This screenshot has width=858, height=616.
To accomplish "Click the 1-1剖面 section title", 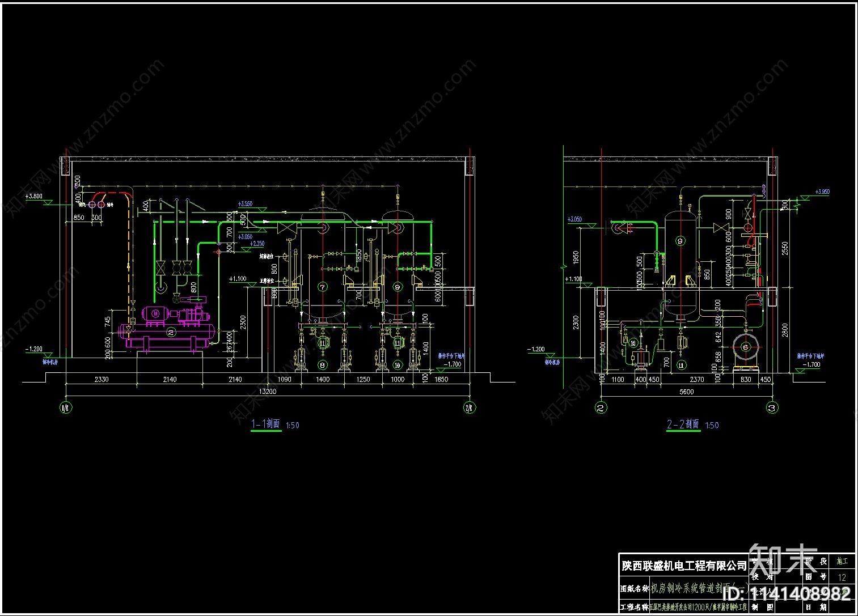I will pos(265,424).
